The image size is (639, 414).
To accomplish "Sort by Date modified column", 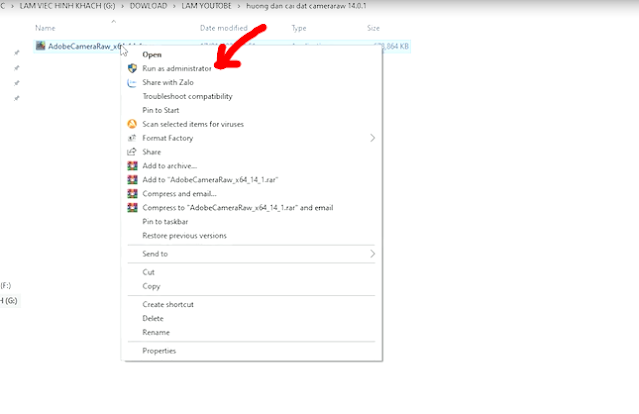I will [x=224, y=28].
